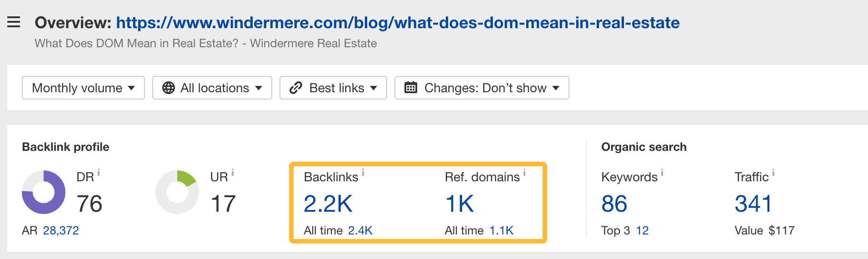
Task: Click the 86 organic keywords number
Action: (x=614, y=204)
